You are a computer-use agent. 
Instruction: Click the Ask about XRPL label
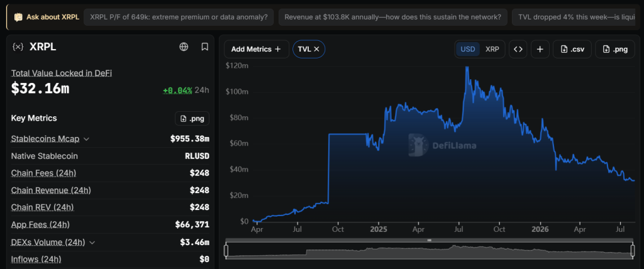pyautogui.click(x=53, y=17)
